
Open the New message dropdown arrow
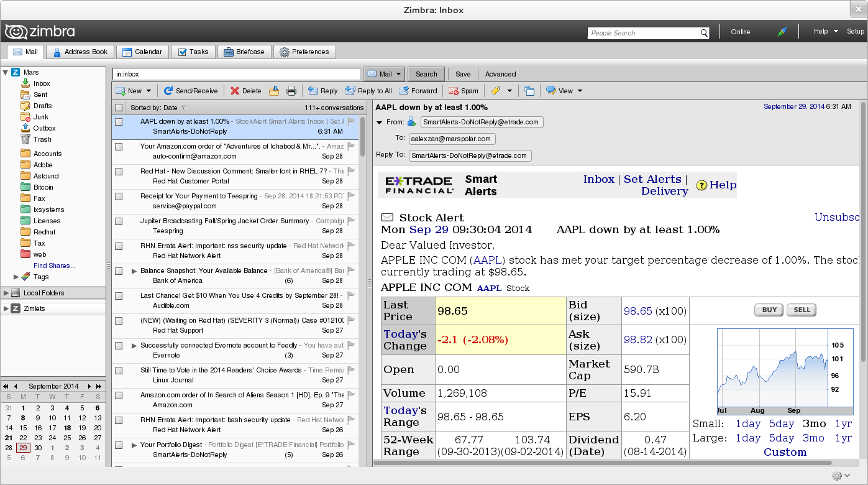(149, 91)
